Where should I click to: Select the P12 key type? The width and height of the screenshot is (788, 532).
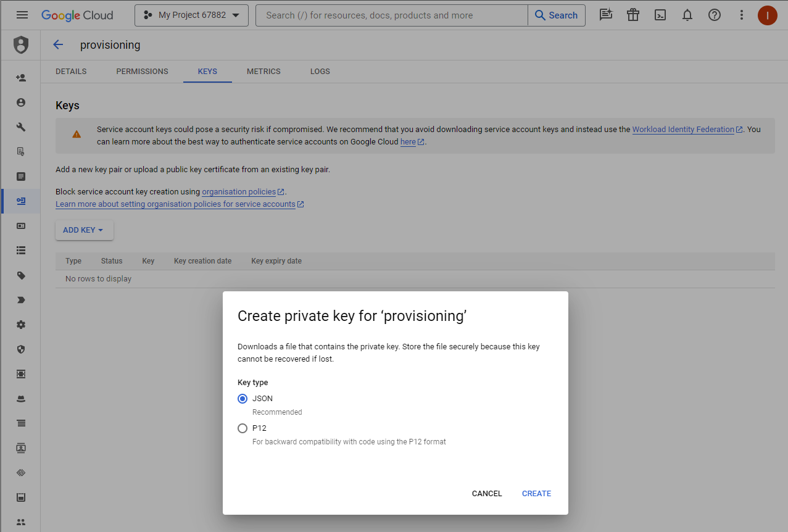pyautogui.click(x=243, y=428)
